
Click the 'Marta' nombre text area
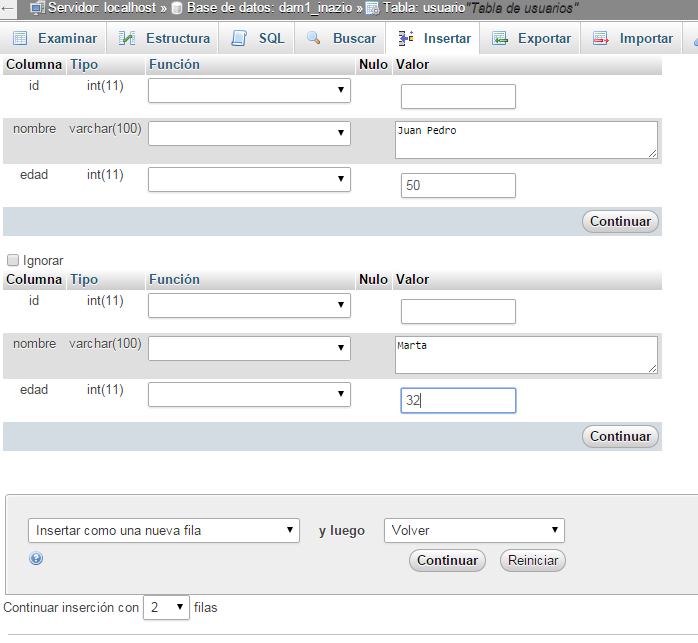(526, 355)
